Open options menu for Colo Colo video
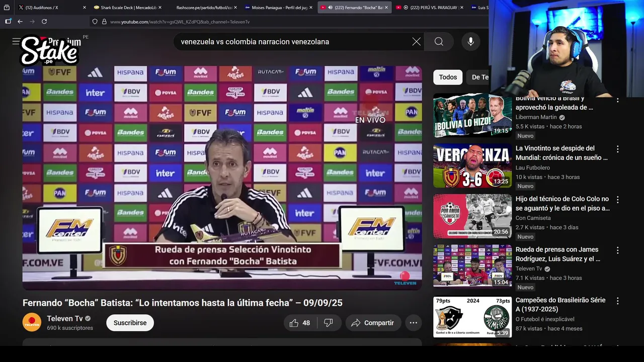644x362 pixels. click(x=617, y=200)
